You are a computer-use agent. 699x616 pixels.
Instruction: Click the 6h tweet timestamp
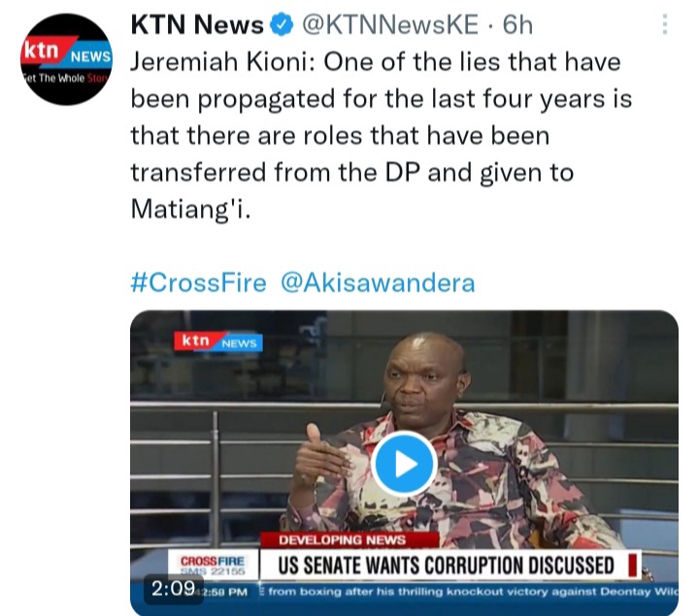517,24
